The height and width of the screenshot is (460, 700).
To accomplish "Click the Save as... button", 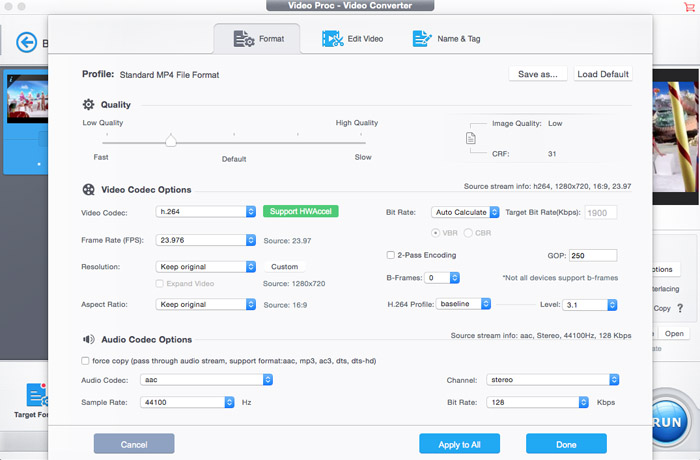I will point(538,74).
